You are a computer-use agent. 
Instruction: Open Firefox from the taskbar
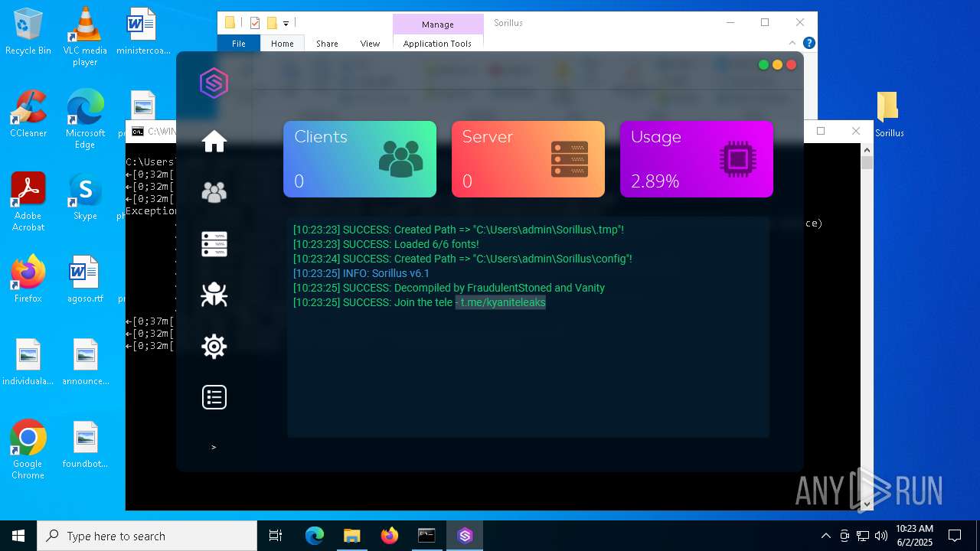click(389, 536)
